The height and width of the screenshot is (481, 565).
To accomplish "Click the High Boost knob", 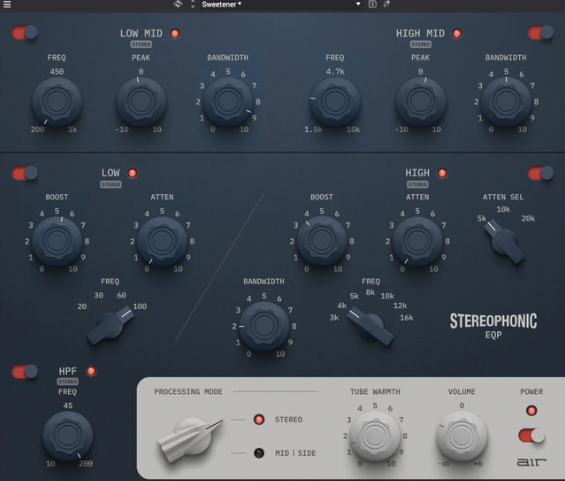I will pyautogui.click(x=321, y=241).
